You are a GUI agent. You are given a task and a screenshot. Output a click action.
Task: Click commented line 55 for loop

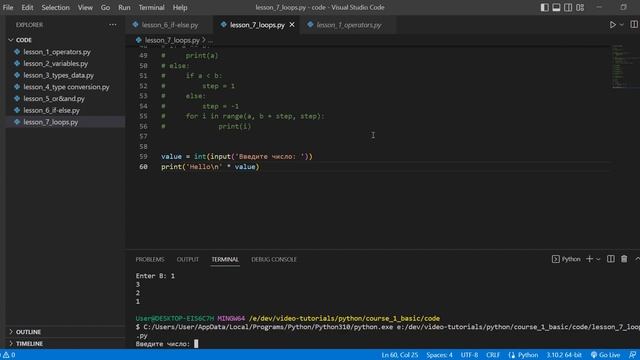pos(243,116)
